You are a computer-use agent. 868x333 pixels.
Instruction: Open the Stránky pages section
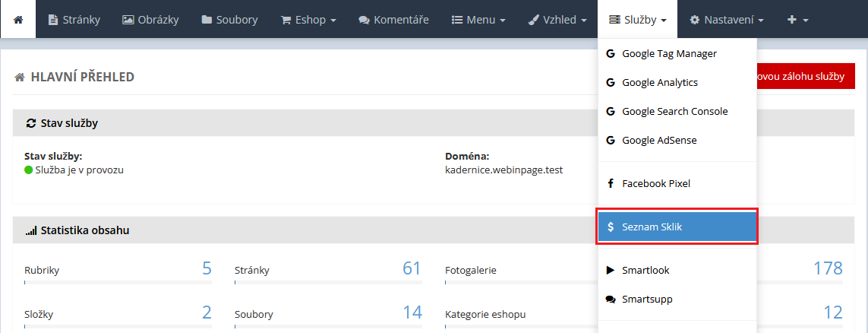(x=74, y=19)
